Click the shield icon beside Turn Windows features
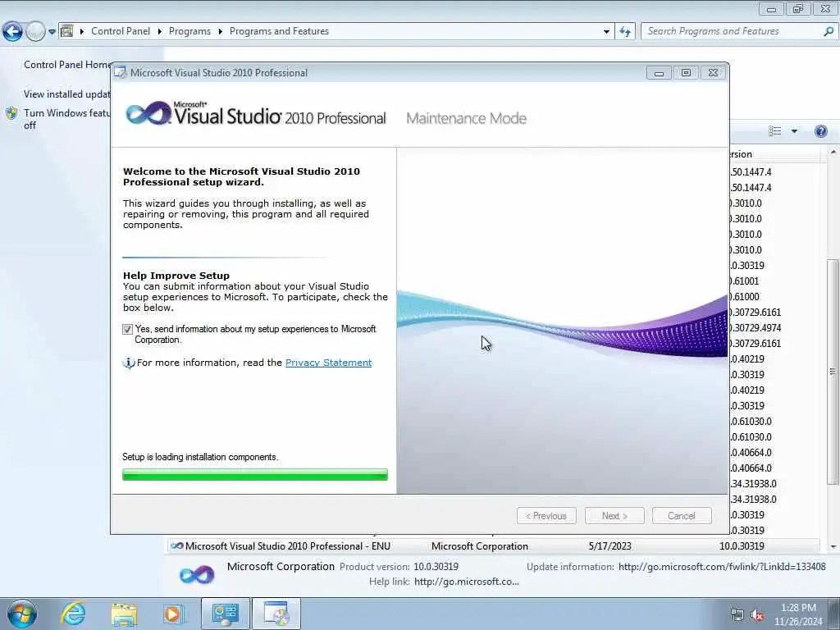 [11, 113]
